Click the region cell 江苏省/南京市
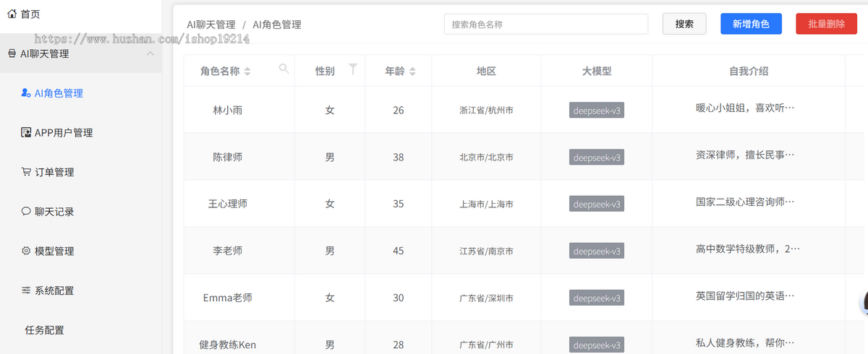The height and width of the screenshot is (354, 868). pyautogui.click(x=486, y=251)
